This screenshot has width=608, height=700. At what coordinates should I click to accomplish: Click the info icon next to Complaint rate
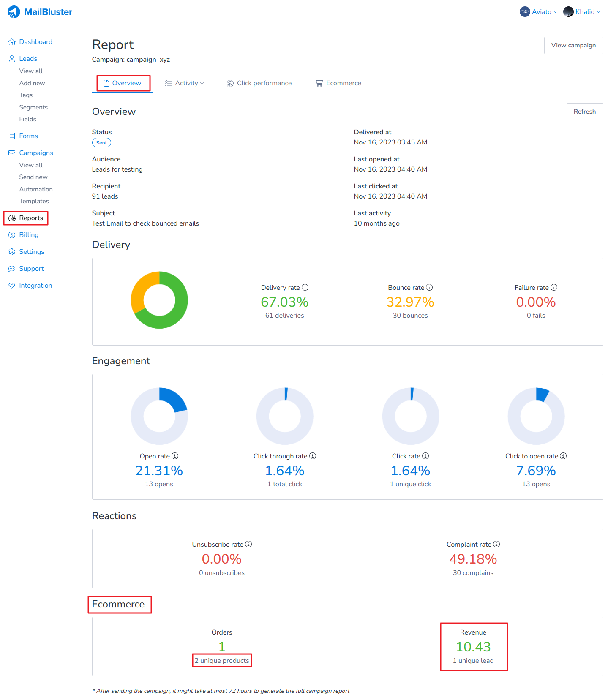point(496,544)
